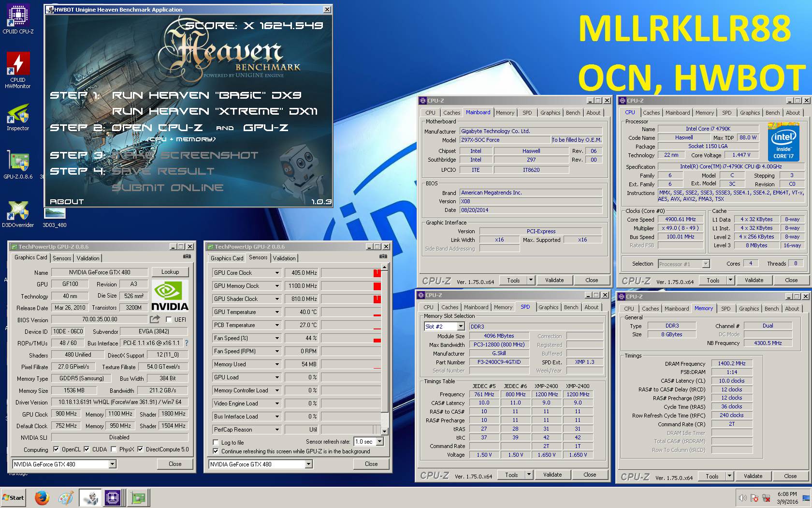Click ABOUT in Heaven Benchmark window
Image resolution: width=812 pixels, height=508 pixels.
(67, 201)
